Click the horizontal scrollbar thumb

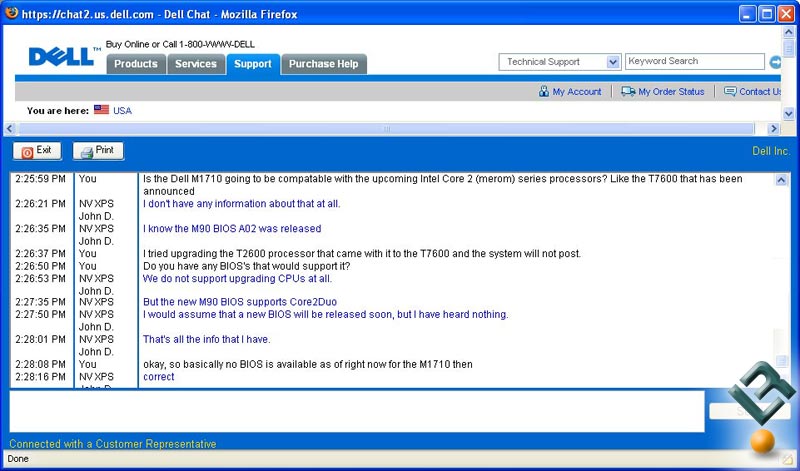click(386, 129)
